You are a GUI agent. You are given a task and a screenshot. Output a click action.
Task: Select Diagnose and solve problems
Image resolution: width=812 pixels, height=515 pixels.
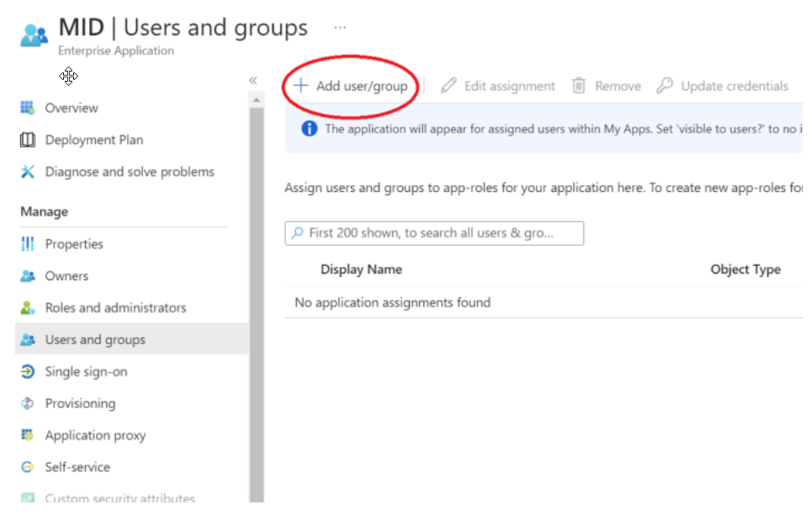[x=129, y=172]
